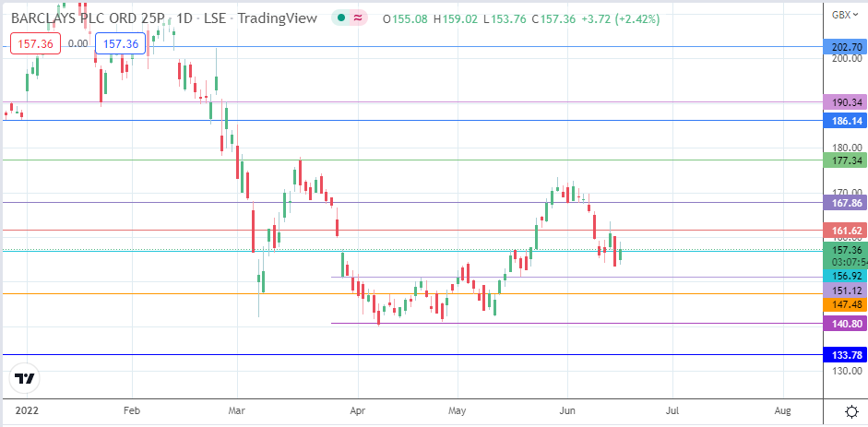Select the magenta 140.80 price label
This screenshot has width=868, height=427.
(845, 324)
